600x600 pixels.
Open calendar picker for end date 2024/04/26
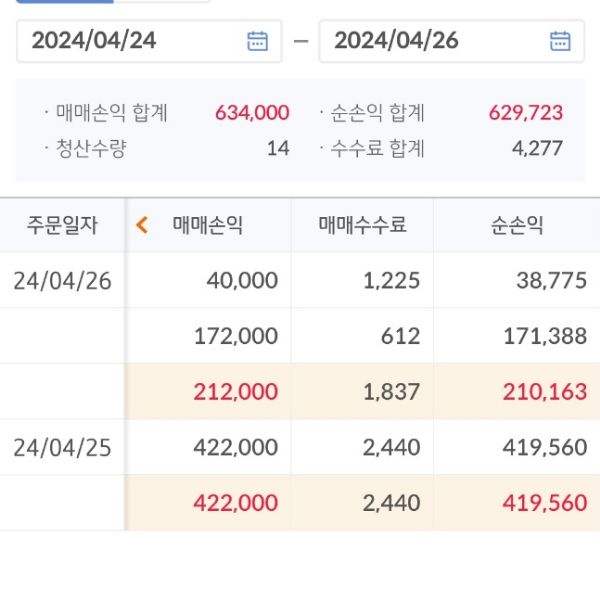tap(560, 41)
